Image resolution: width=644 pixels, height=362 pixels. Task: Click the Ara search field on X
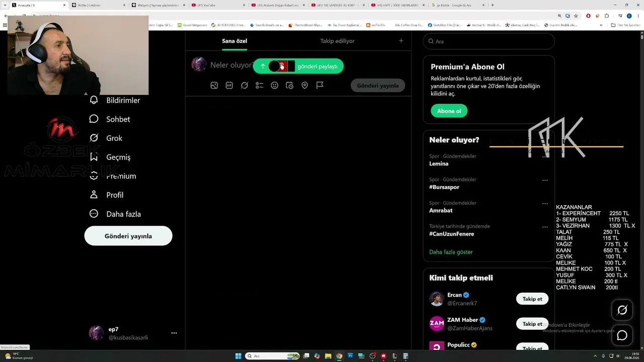(489, 41)
